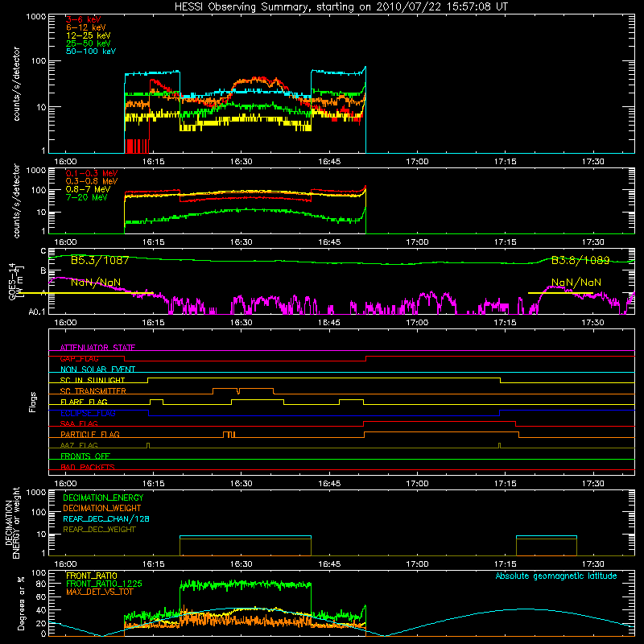Select the DECIMATION ENERGY or weight axis title

(12, 522)
